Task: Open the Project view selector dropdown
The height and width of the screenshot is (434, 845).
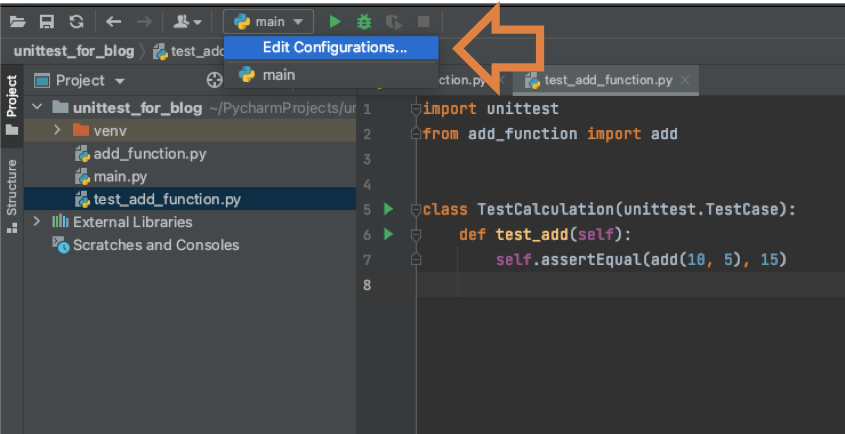Action: [x=90, y=81]
